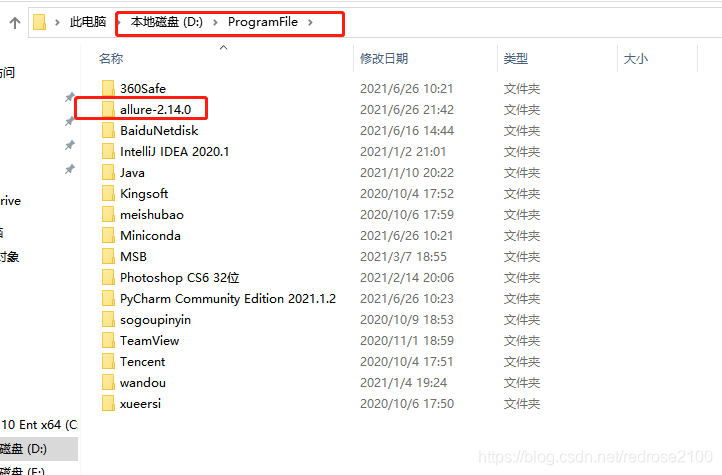This screenshot has width=722, height=475.
Task: Click the date 2021/1/2 21:01
Action: [403, 151]
